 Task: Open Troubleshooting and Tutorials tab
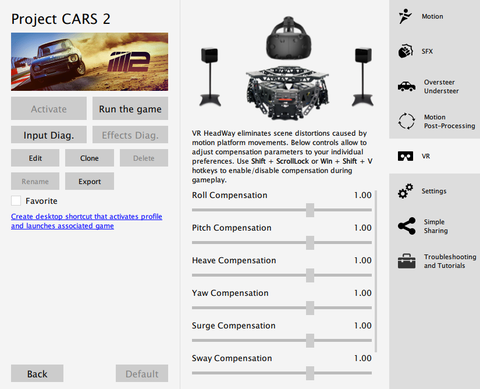tap(434, 261)
